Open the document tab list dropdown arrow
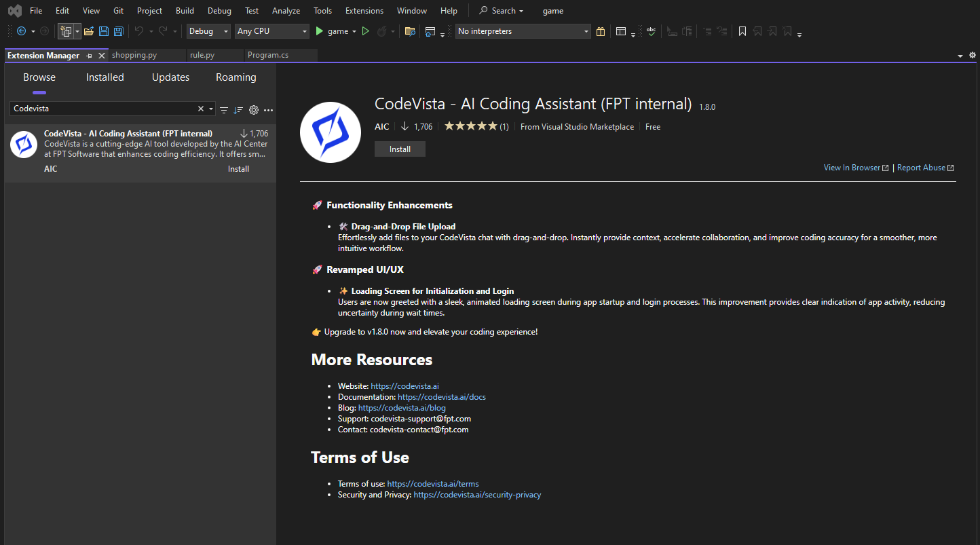The height and width of the screenshot is (545, 980). click(x=960, y=56)
